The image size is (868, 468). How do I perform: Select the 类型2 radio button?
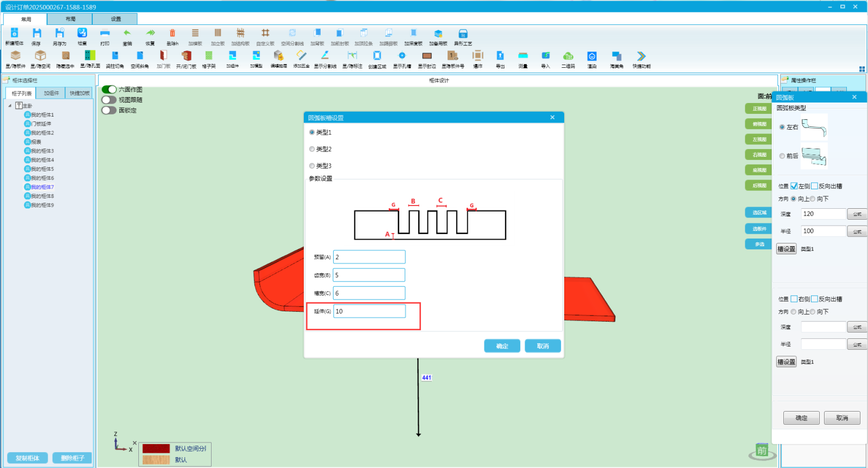(x=312, y=149)
